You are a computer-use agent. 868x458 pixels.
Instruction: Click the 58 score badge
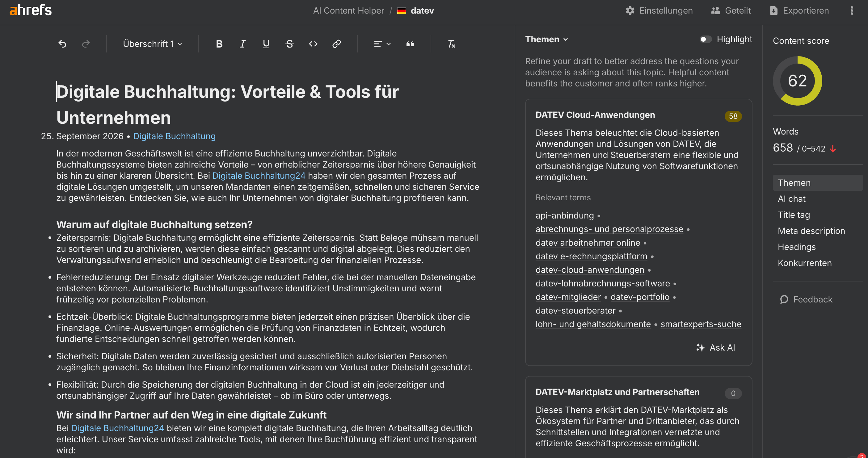tap(733, 116)
